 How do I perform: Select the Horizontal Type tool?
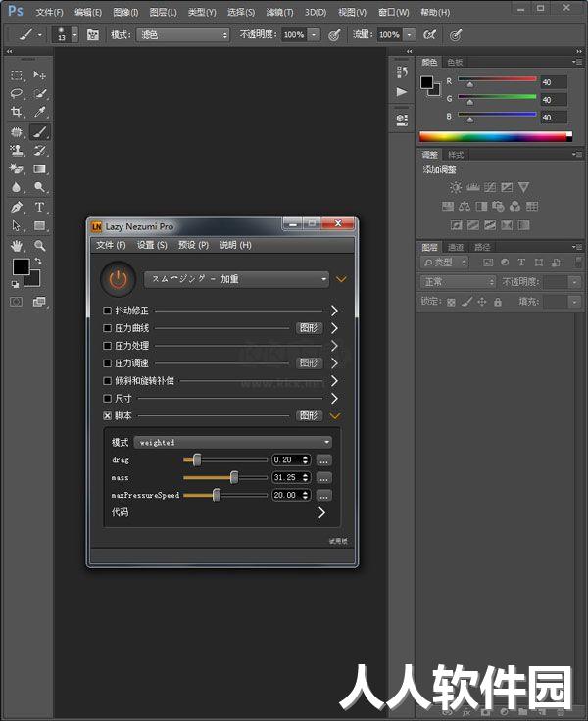(39, 208)
